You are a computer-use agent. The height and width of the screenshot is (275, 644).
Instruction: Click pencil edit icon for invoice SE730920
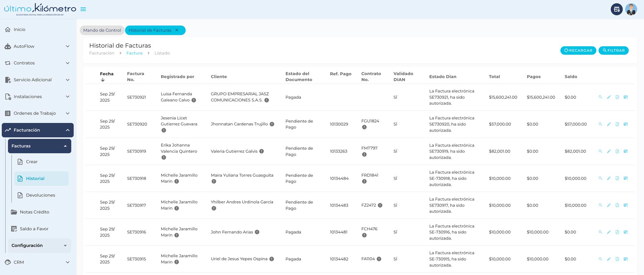coord(609,124)
